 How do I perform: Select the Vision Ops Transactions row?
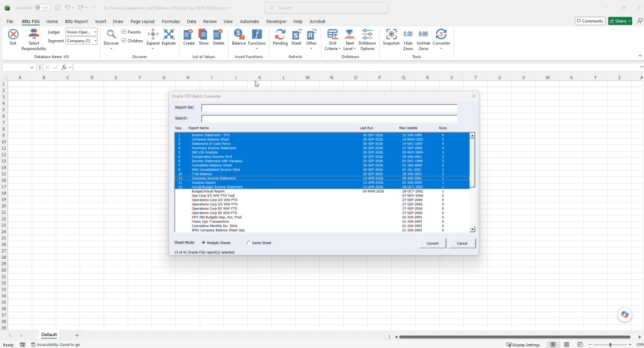pyautogui.click(x=322, y=221)
